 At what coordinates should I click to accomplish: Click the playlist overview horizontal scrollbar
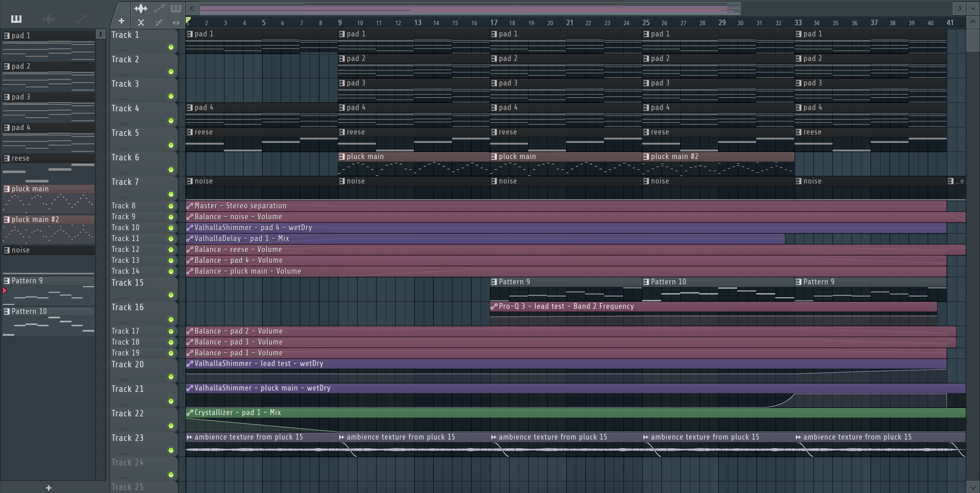470,8
